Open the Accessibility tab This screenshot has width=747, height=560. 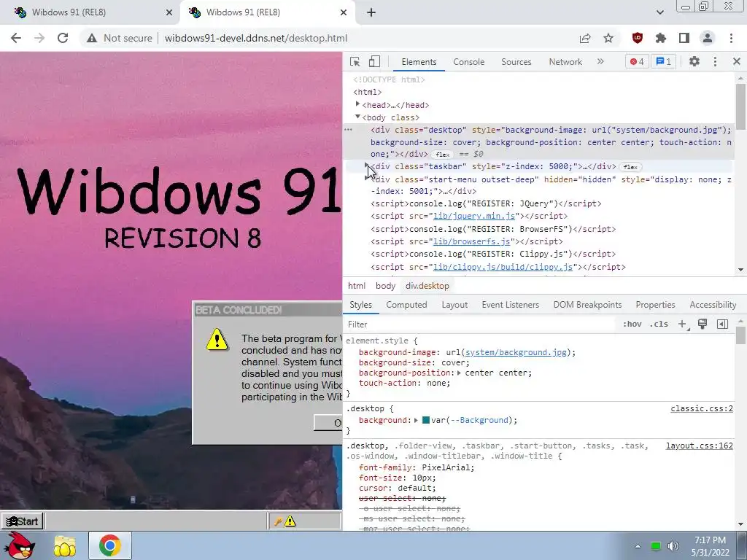coord(713,305)
